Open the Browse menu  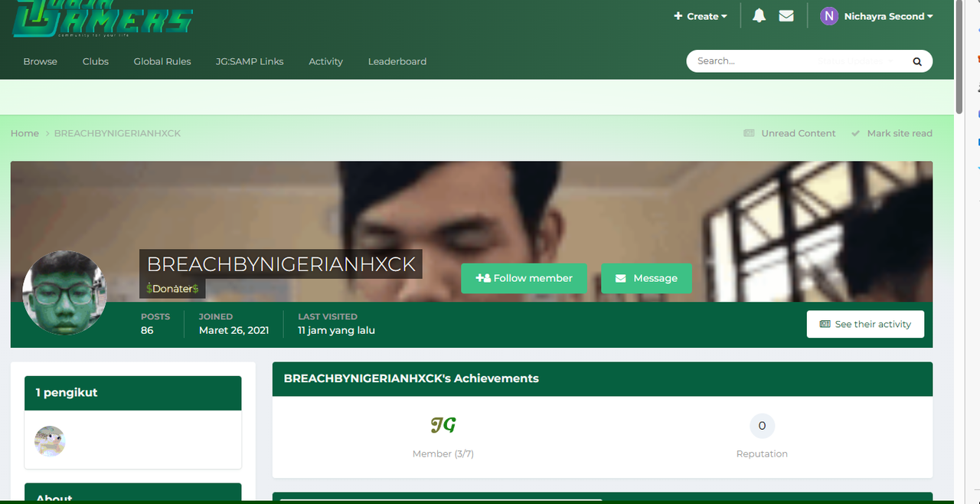point(40,61)
